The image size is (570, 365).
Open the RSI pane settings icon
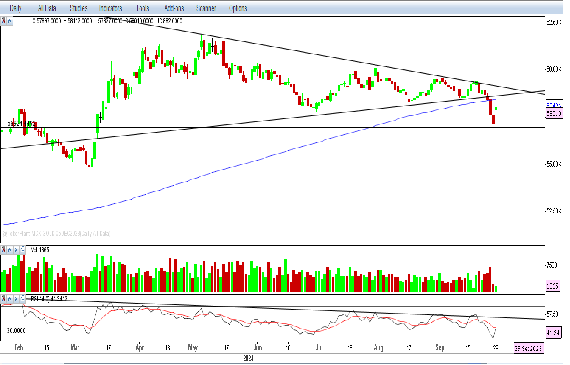coord(23,299)
